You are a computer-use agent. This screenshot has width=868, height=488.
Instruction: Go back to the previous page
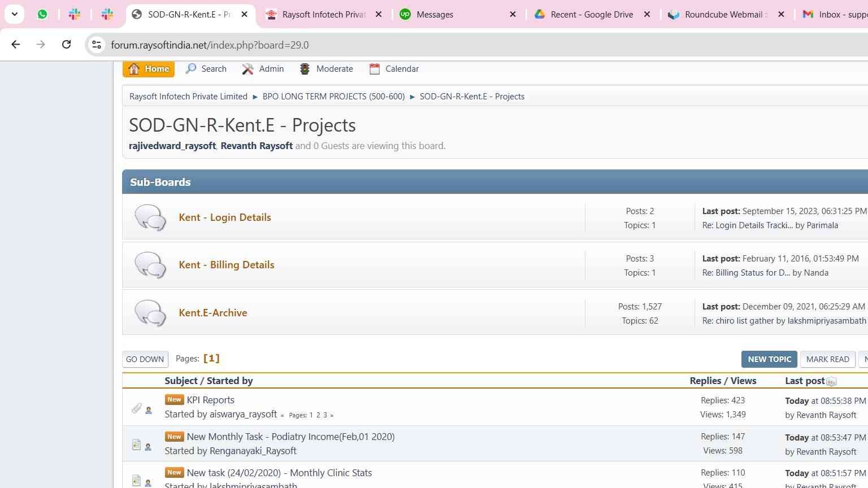(16, 45)
